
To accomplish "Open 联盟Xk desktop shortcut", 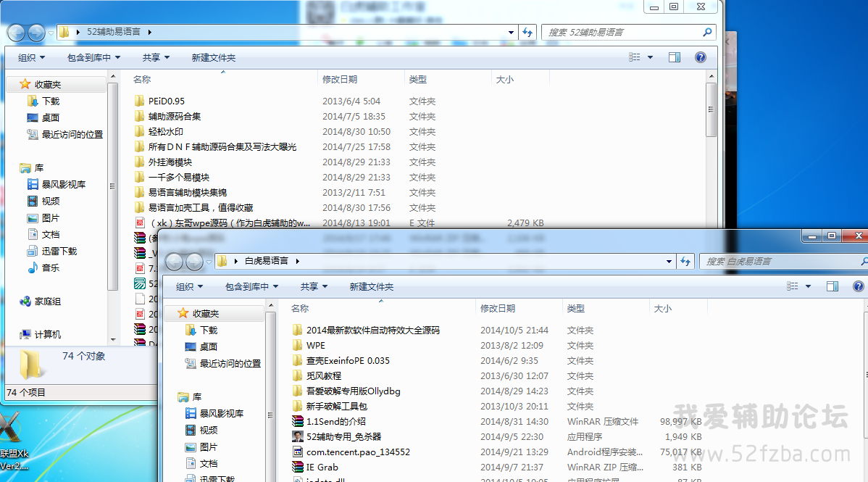I will 14,441.
